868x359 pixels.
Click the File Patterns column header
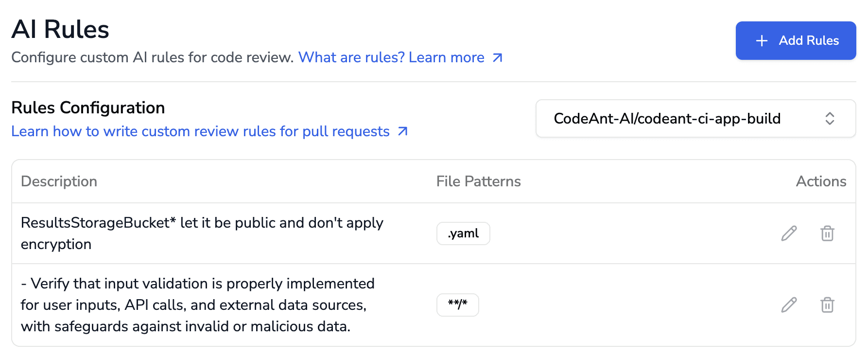point(478,181)
